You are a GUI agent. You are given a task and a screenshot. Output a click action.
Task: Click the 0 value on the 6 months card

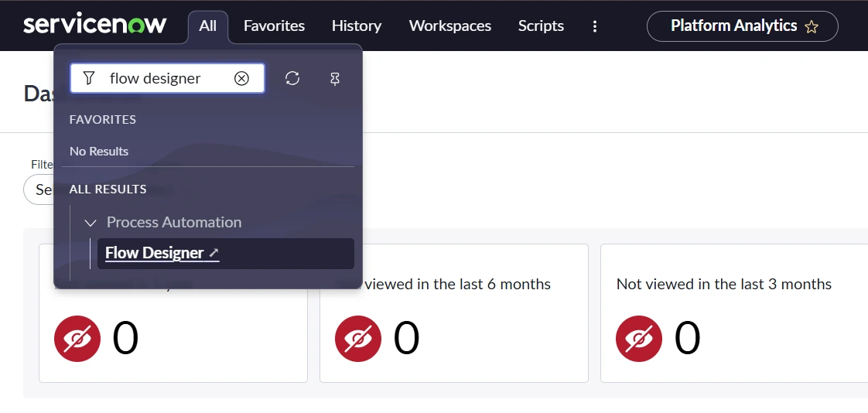[x=406, y=338]
